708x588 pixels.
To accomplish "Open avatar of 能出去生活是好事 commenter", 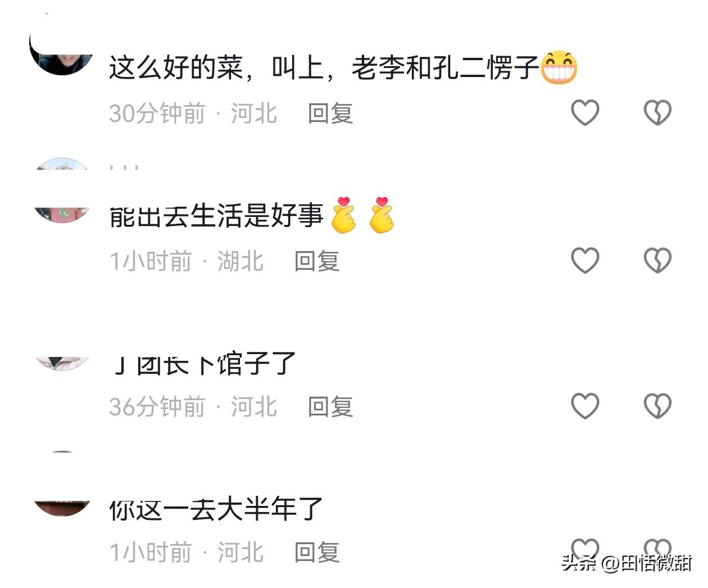I will tap(62, 215).
